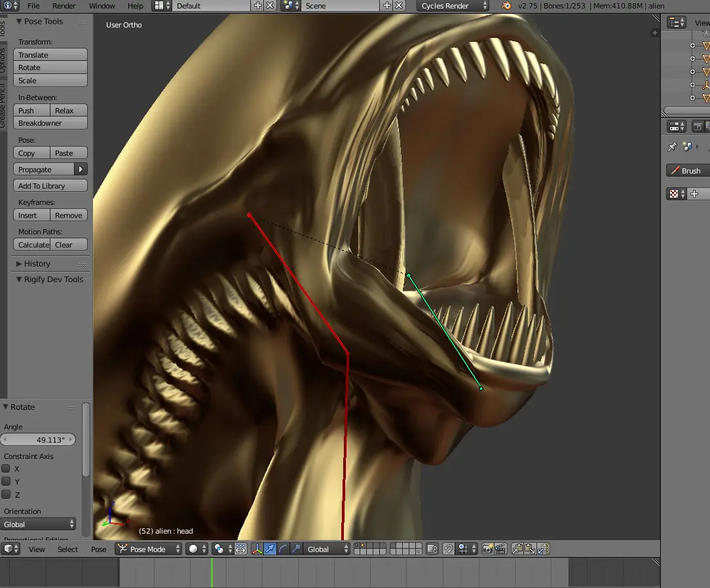
Task: Open Global transform orientation dropdown in header
Action: pyautogui.click(x=327, y=549)
